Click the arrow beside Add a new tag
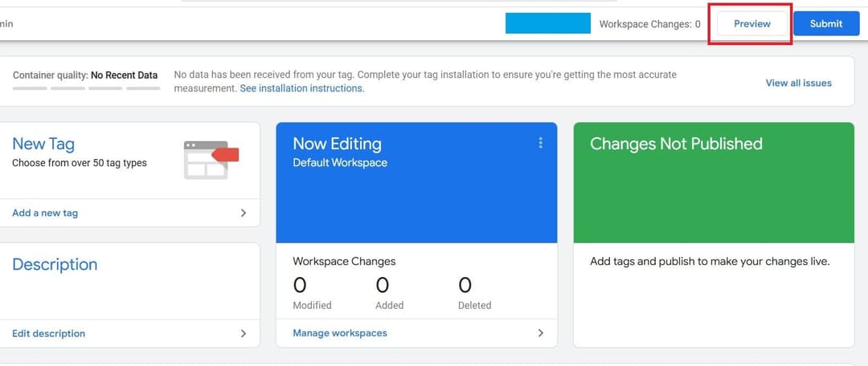This screenshot has width=868, height=366. [244, 213]
